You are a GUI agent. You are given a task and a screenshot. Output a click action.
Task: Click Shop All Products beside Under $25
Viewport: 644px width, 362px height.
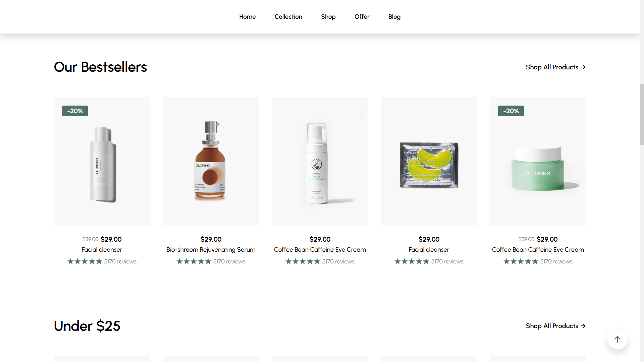click(x=555, y=326)
